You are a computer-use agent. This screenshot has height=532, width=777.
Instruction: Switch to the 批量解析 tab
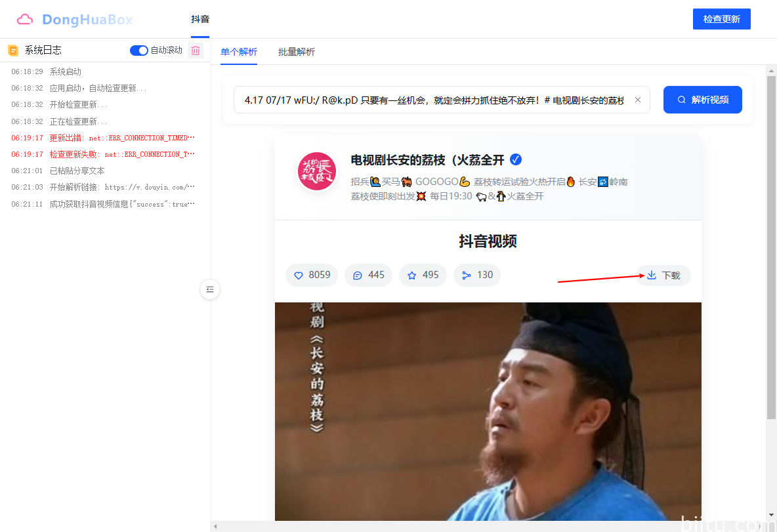[x=297, y=52]
